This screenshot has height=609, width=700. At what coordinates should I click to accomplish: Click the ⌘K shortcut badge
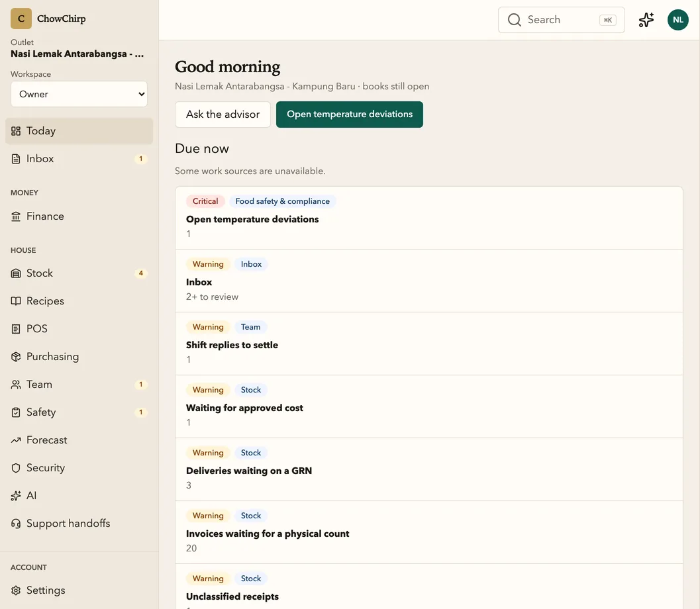[607, 20]
